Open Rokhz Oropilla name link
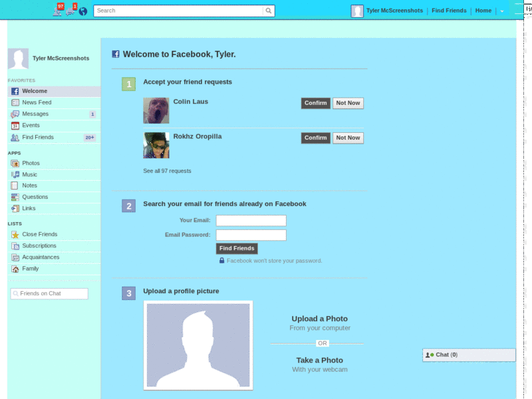The height and width of the screenshot is (399, 532). point(198,136)
